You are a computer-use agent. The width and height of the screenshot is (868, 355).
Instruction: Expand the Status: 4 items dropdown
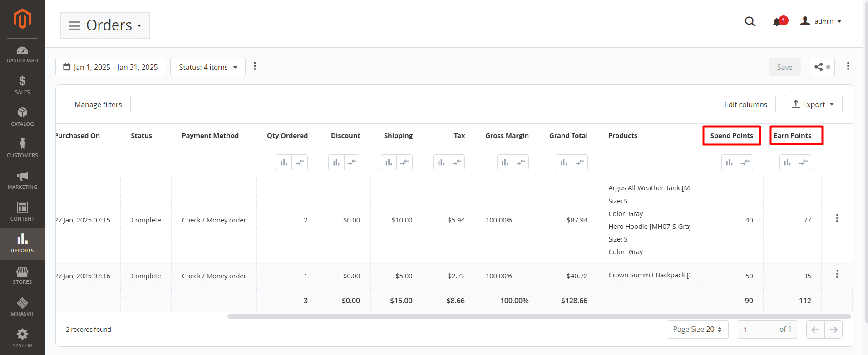[x=208, y=67]
